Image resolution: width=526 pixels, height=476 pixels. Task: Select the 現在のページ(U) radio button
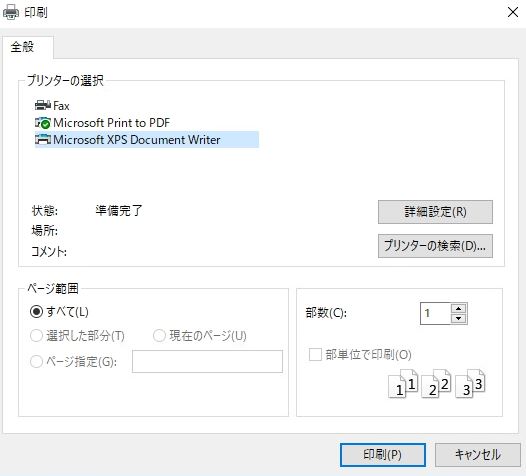(159, 335)
